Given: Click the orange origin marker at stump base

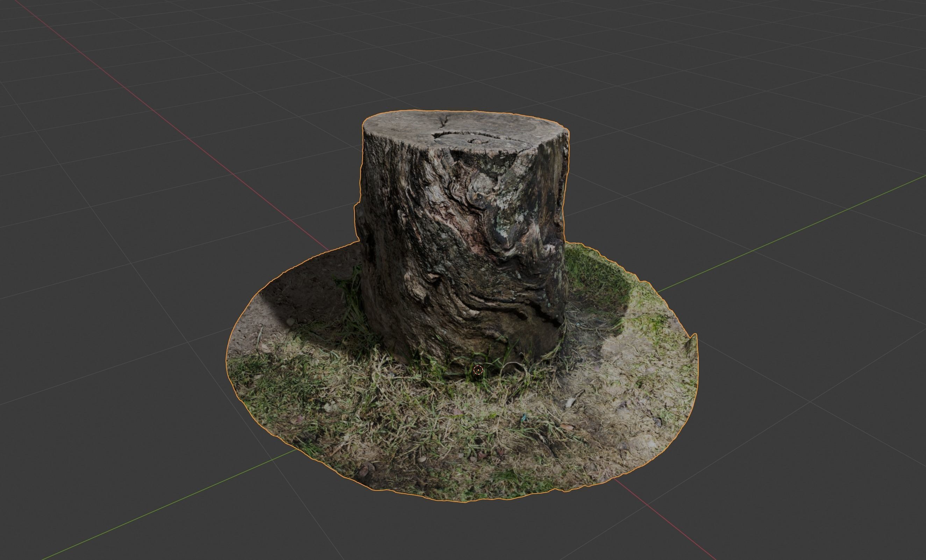Looking at the screenshot, I should pyautogui.click(x=478, y=370).
